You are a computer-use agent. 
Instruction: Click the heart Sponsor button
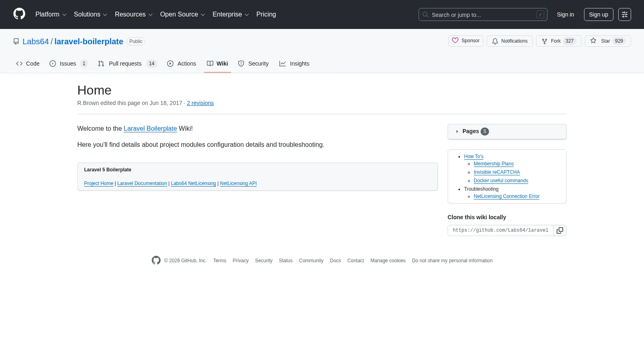[466, 41]
